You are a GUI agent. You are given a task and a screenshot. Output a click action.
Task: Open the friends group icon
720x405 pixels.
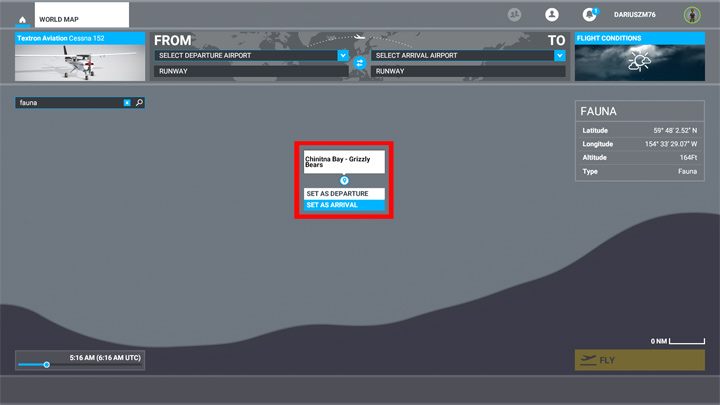[x=516, y=15]
